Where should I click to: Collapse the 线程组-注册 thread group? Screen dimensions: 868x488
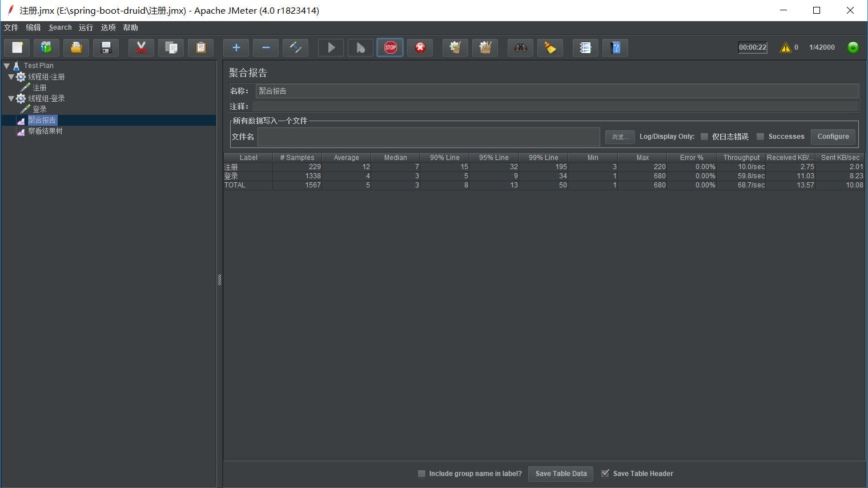[11, 77]
